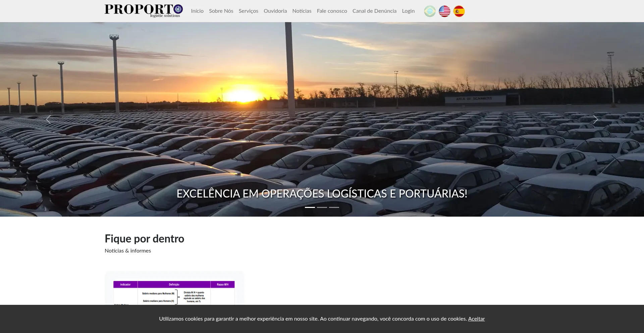Image resolution: width=644 pixels, height=333 pixels.
Task: Switch language to Spanish via Spain flag
Action: [459, 11]
